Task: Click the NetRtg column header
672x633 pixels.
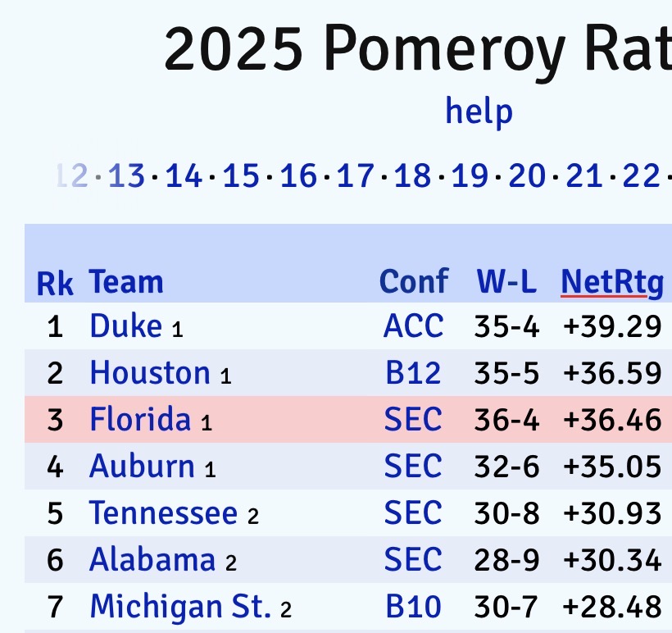Action: click(x=611, y=281)
